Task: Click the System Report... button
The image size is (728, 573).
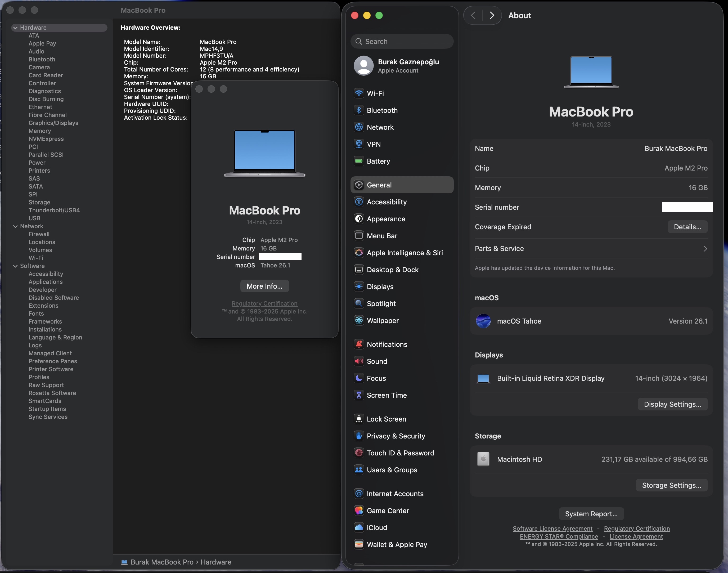Action: [x=591, y=514]
